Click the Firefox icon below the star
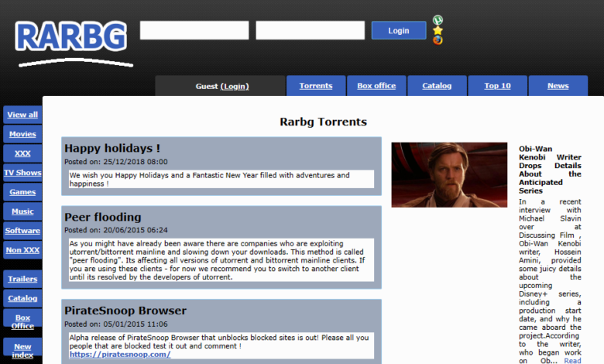The height and width of the screenshot is (364, 604). pyautogui.click(x=438, y=40)
